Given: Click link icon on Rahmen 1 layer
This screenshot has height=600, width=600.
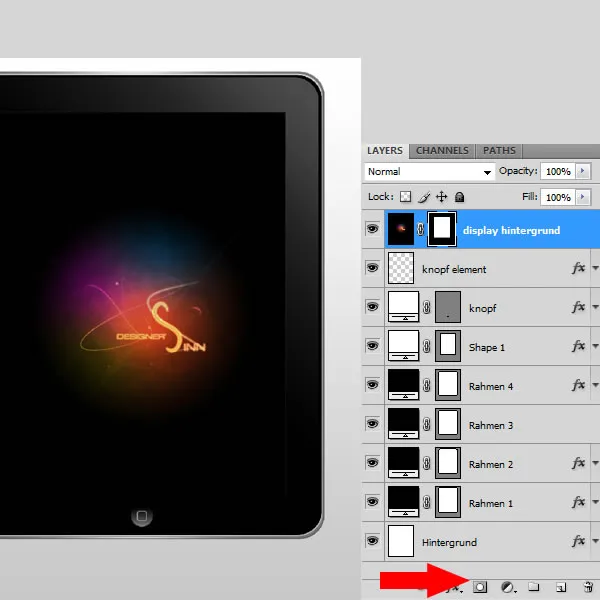Looking at the screenshot, I should tap(427, 502).
